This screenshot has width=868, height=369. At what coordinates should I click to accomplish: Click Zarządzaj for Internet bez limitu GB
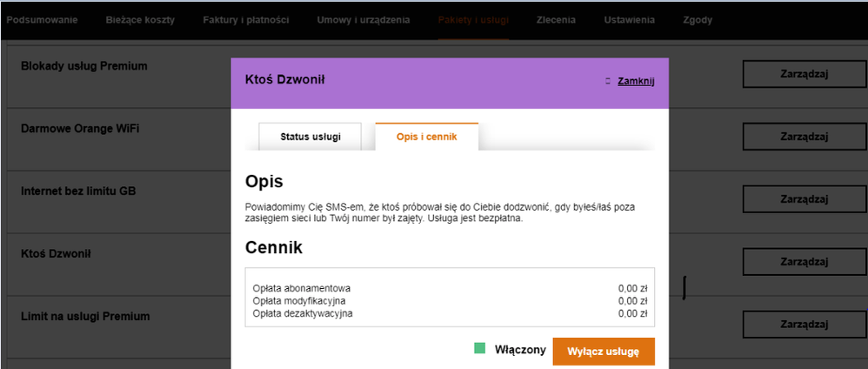click(805, 199)
